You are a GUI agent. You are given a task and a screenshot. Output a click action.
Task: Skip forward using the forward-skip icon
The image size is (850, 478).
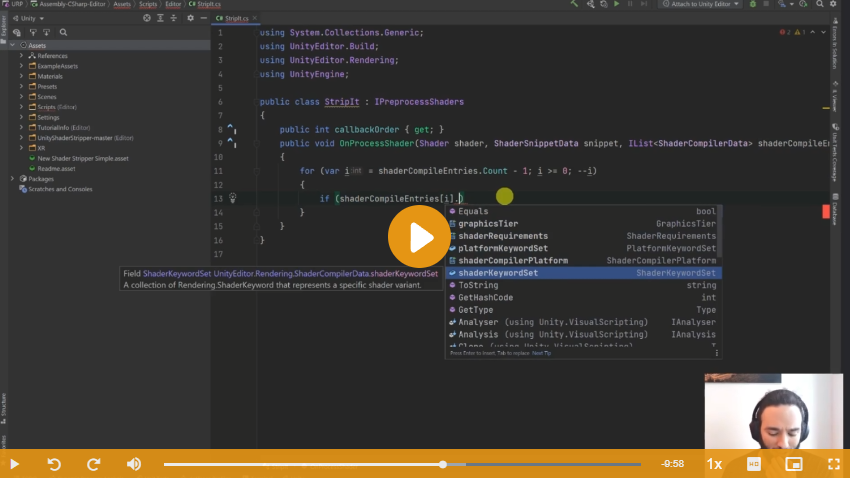(x=94, y=464)
